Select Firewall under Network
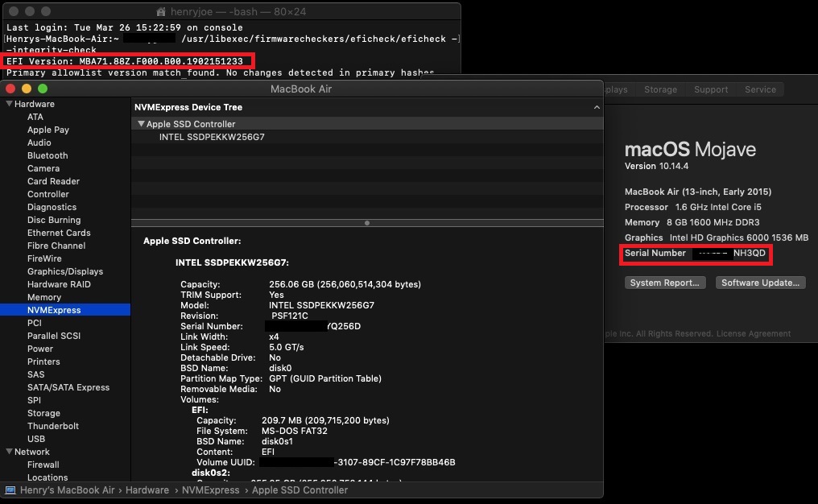The height and width of the screenshot is (504, 818). [x=43, y=465]
